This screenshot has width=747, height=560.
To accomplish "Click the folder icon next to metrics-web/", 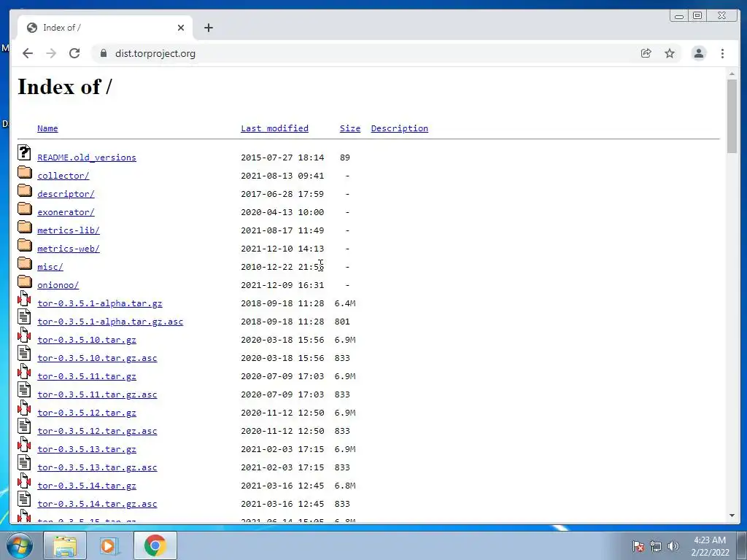I will click(24, 245).
